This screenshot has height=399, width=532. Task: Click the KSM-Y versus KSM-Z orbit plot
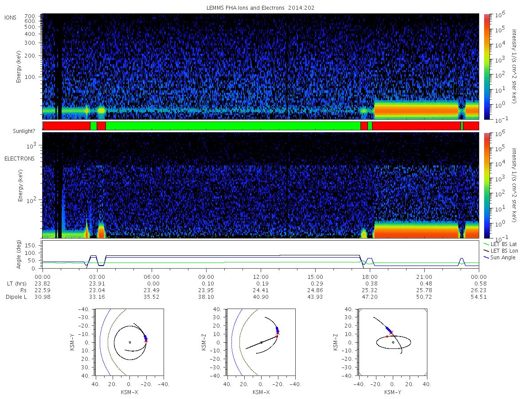[393, 342]
